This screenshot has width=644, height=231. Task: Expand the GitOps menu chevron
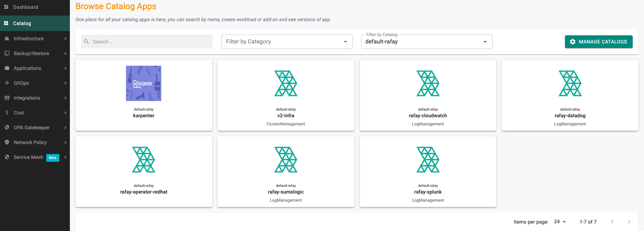65,83
